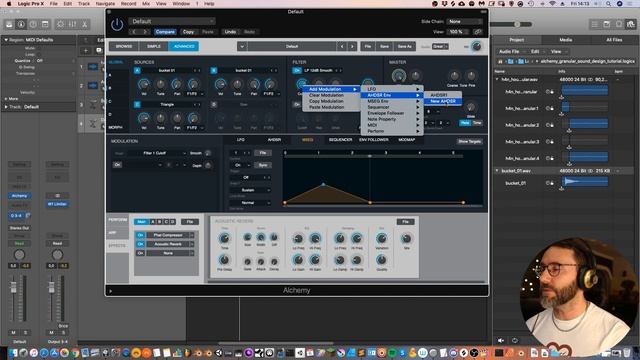This screenshot has height=360, width=640.
Task: Adjust source A Pan knob
Action: pyautogui.click(x=177, y=84)
